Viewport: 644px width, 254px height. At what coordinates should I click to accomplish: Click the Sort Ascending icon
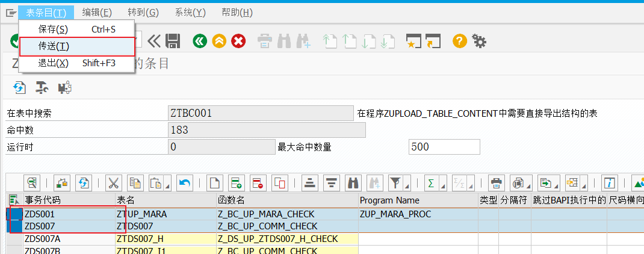click(x=310, y=183)
